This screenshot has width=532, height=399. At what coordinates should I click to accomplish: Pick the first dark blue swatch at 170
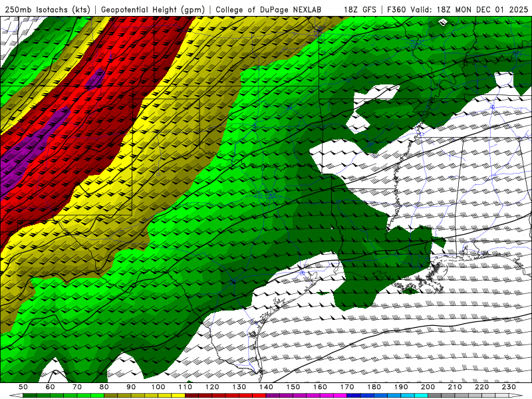354,395
